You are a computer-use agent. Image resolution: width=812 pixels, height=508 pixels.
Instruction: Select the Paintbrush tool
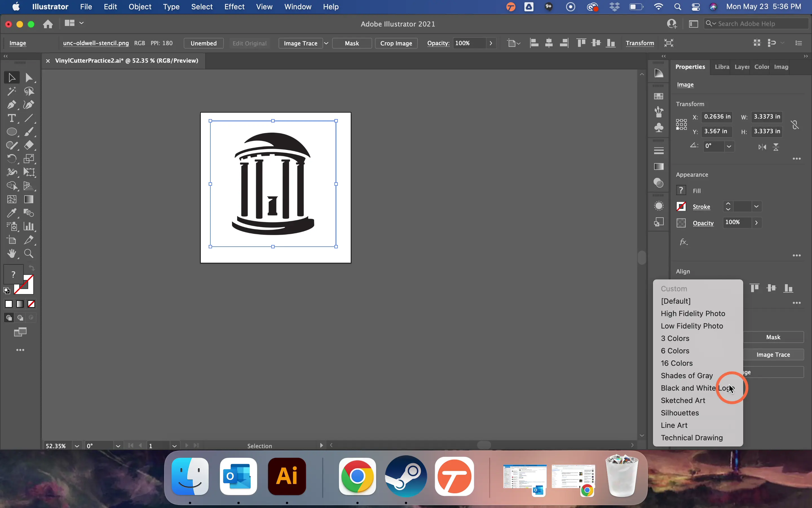point(29,132)
